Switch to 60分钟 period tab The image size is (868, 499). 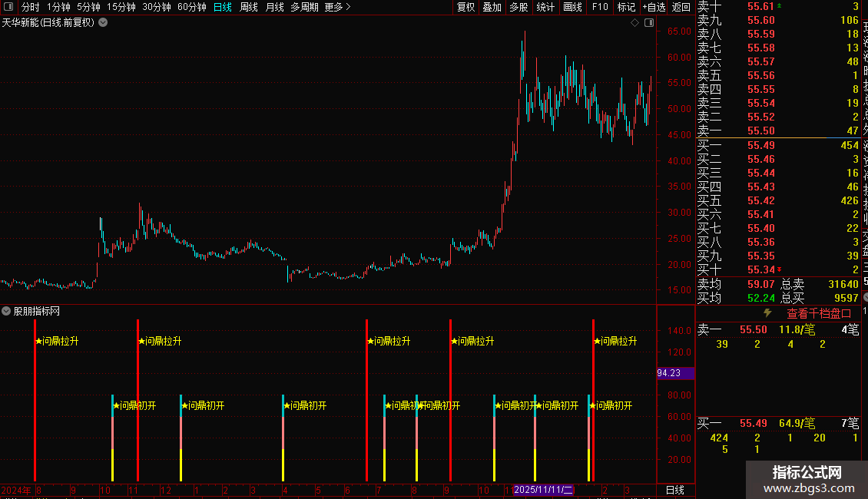pos(191,7)
